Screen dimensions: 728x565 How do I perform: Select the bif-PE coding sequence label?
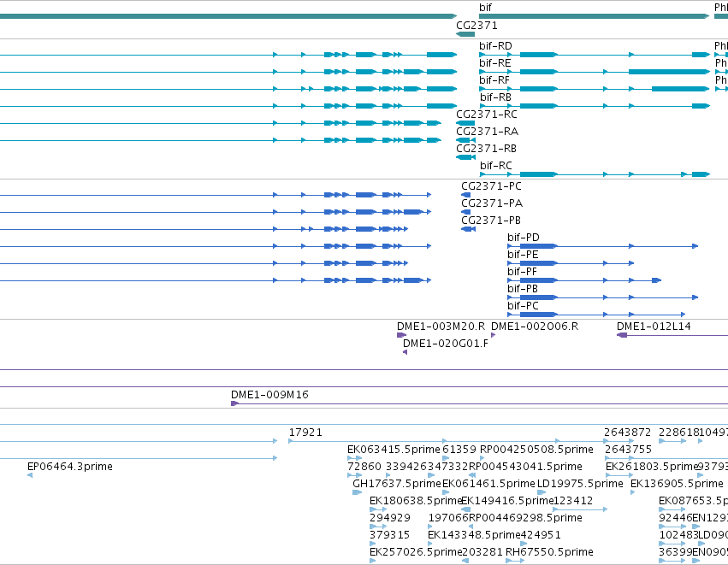click(x=523, y=255)
